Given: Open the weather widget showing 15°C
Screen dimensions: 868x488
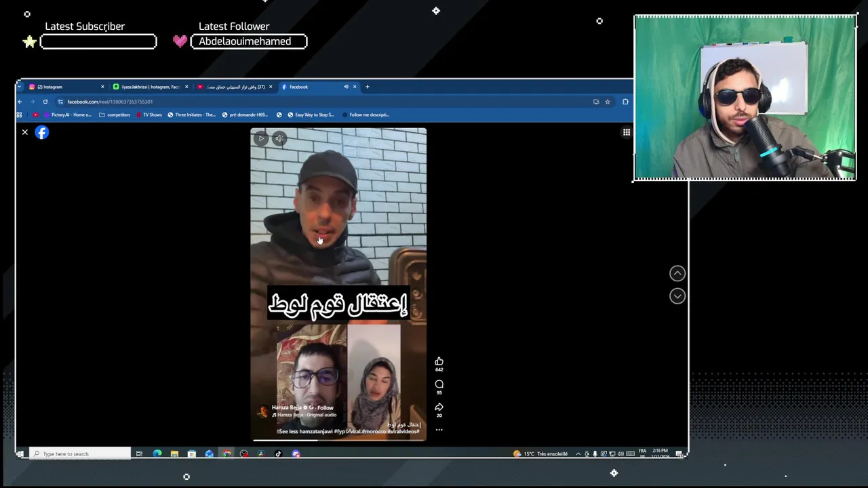Looking at the screenshot, I should pyautogui.click(x=540, y=453).
